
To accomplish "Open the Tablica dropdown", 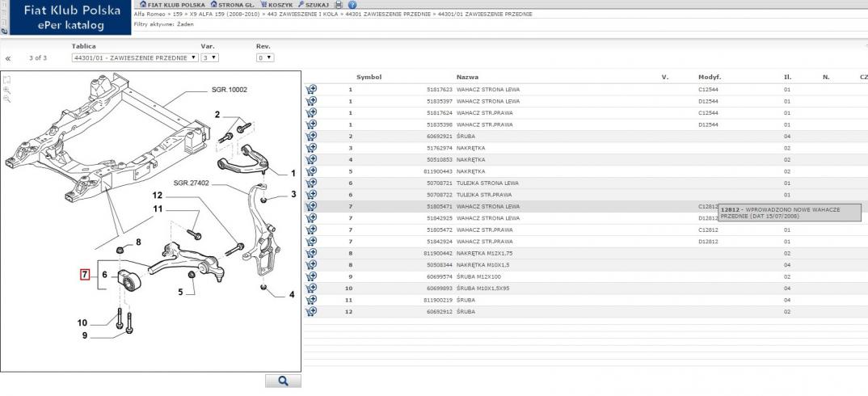I will coord(134,57).
